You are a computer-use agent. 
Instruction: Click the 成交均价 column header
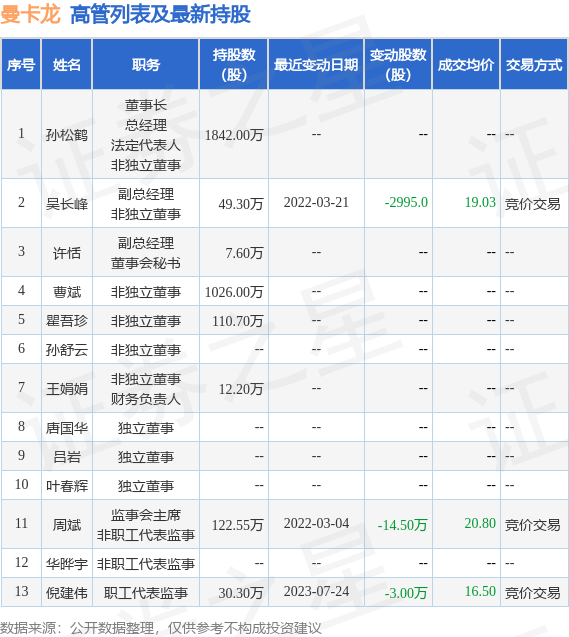tap(466, 65)
